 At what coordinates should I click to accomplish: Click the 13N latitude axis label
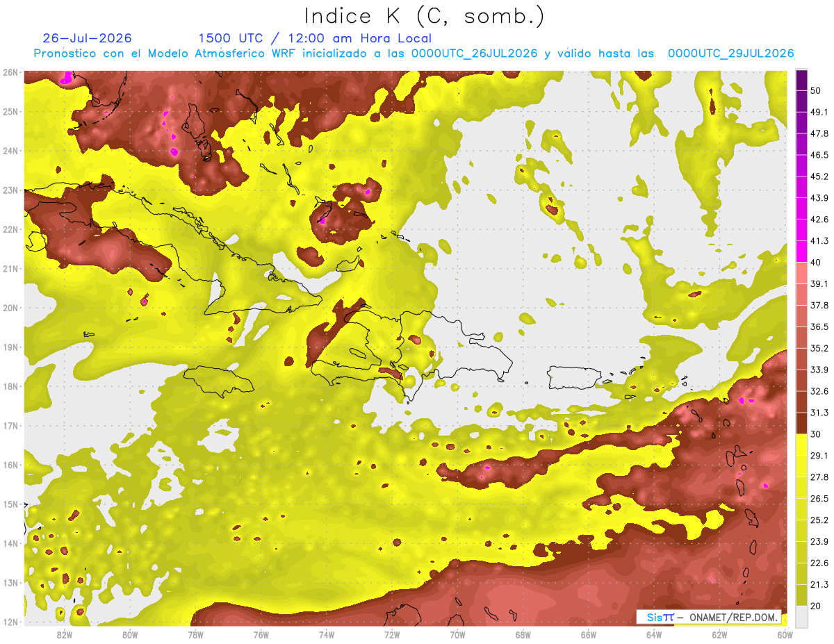pos(10,582)
